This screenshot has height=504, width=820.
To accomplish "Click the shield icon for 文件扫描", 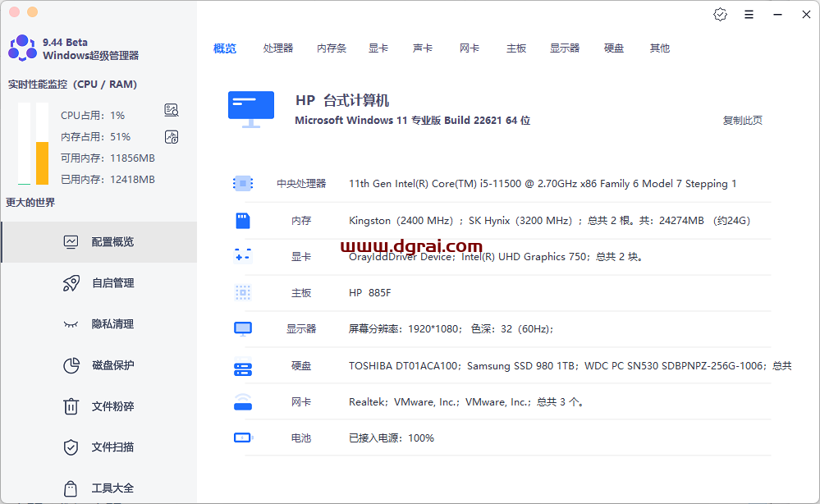I will coord(71,447).
